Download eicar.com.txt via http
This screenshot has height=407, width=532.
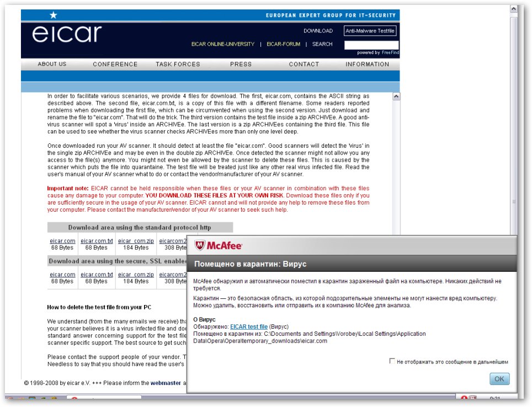point(97,241)
